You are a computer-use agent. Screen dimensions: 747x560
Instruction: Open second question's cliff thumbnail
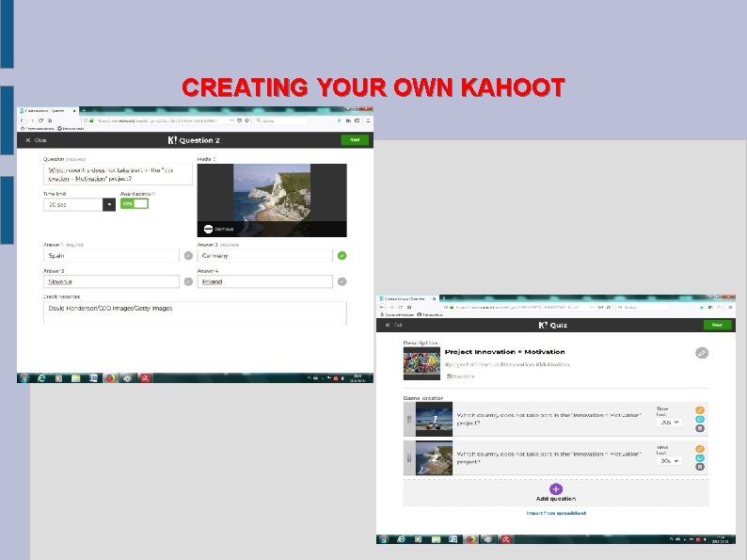tap(434, 458)
